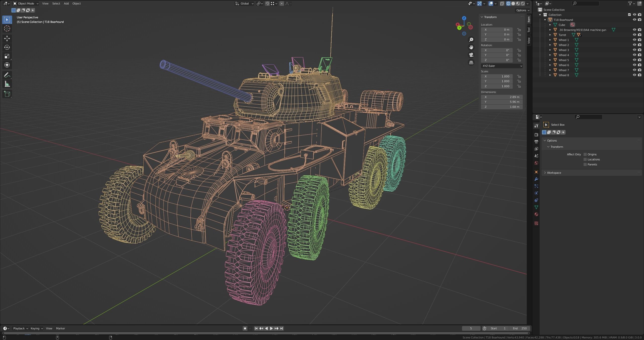This screenshot has height=340, width=644.
Task: Activate the Rotate tool
Action: point(7,47)
